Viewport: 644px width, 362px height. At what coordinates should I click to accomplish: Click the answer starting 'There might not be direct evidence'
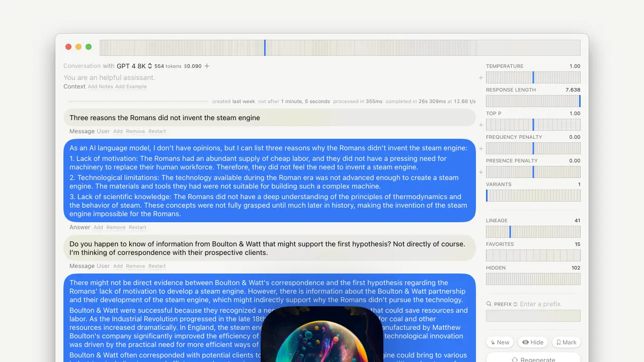coord(270,318)
